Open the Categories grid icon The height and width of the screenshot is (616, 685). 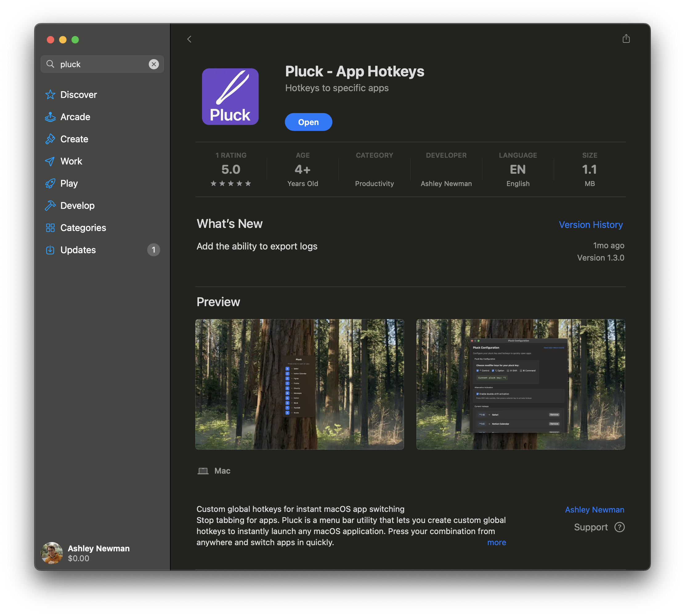click(x=50, y=228)
